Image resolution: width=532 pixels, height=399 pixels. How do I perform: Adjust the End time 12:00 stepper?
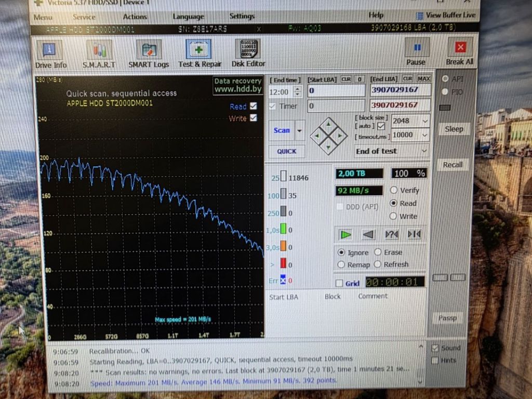298,91
